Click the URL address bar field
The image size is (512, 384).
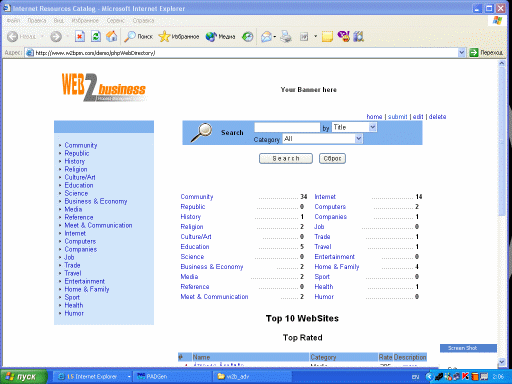(x=246, y=53)
